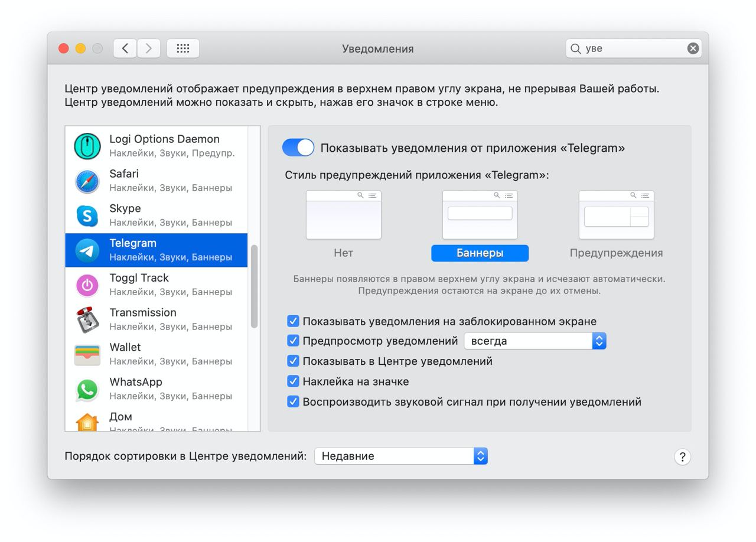Uncheck Показывать в Центре уведомлений

click(293, 361)
